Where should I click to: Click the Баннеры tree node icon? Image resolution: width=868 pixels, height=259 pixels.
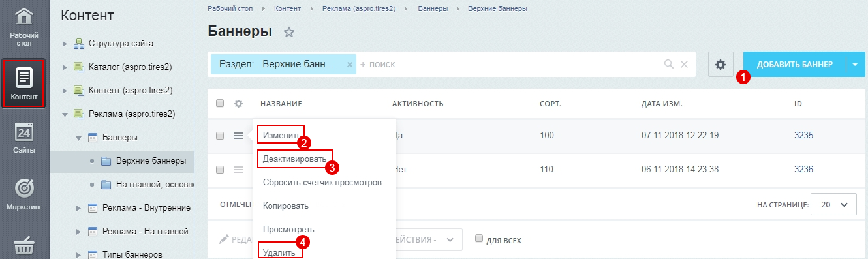click(x=93, y=138)
